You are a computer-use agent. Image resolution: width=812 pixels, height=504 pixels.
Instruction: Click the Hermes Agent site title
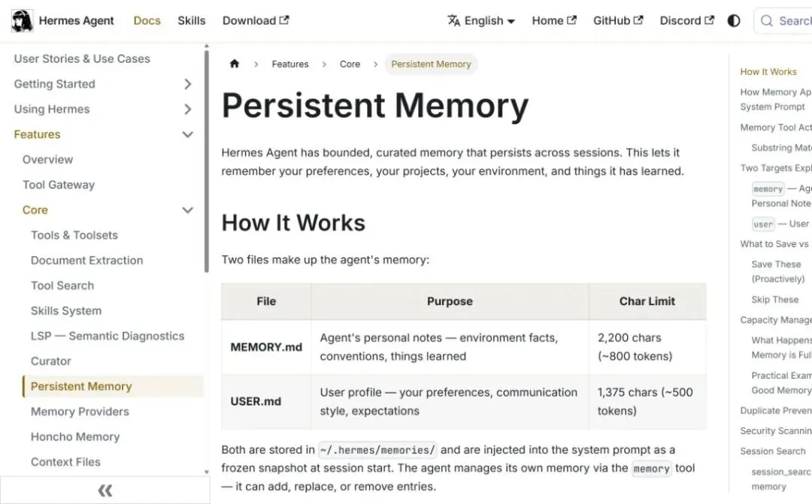pyautogui.click(x=76, y=21)
